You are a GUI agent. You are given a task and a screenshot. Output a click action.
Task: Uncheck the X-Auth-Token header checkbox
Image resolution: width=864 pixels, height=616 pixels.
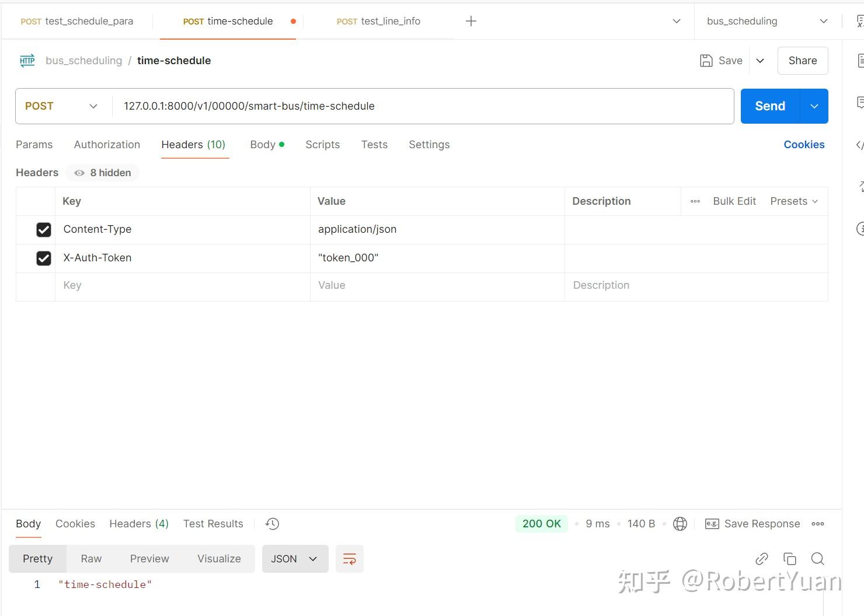(44, 258)
